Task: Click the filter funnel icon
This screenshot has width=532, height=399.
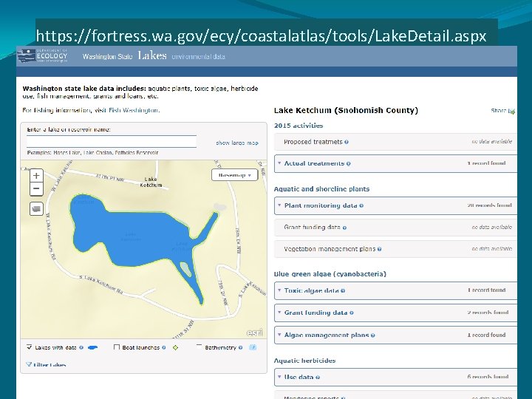Action: coord(29,364)
